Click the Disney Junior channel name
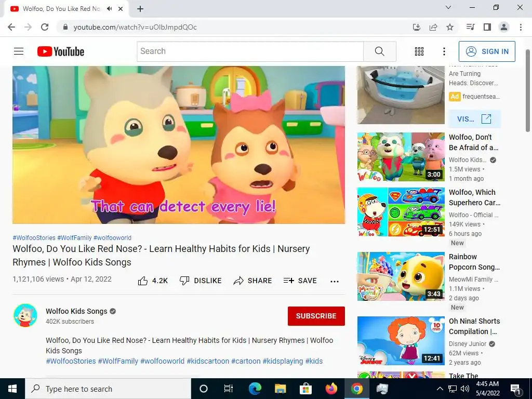The image size is (532, 399). point(468,344)
